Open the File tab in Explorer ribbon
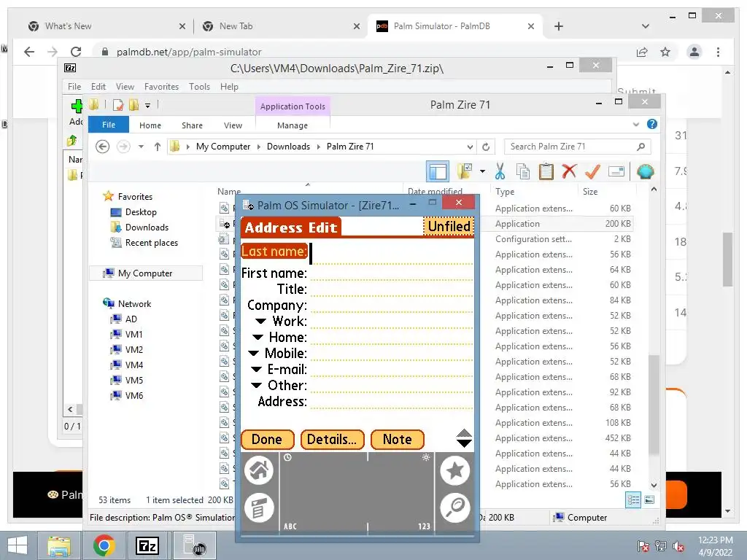The image size is (747, 560). coord(109,125)
